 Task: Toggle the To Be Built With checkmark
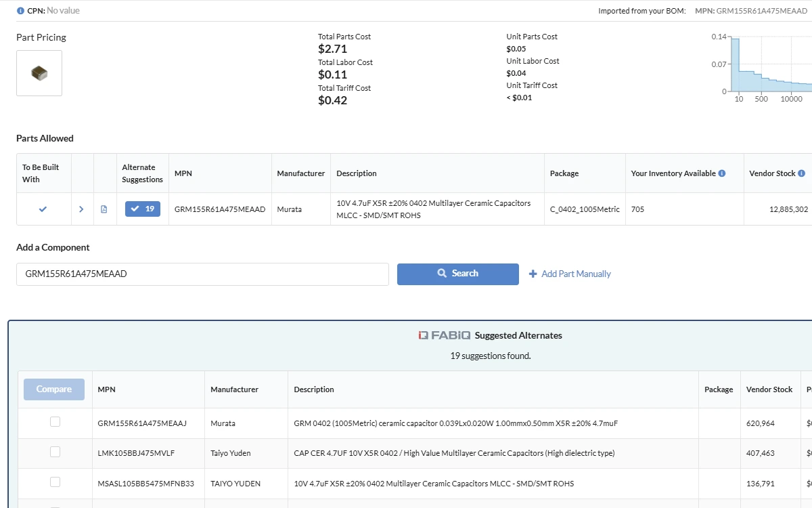[x=43, y=209]
